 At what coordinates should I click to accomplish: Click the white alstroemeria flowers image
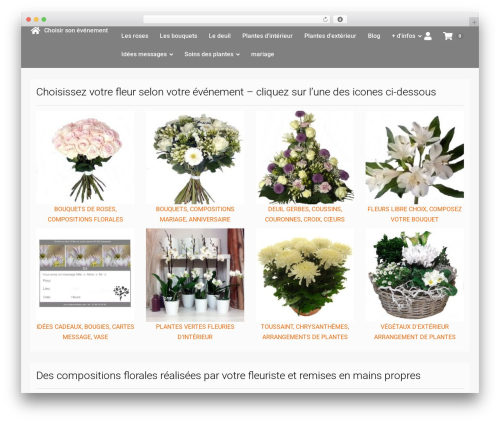pyautogui.click(x=414, y=157)
